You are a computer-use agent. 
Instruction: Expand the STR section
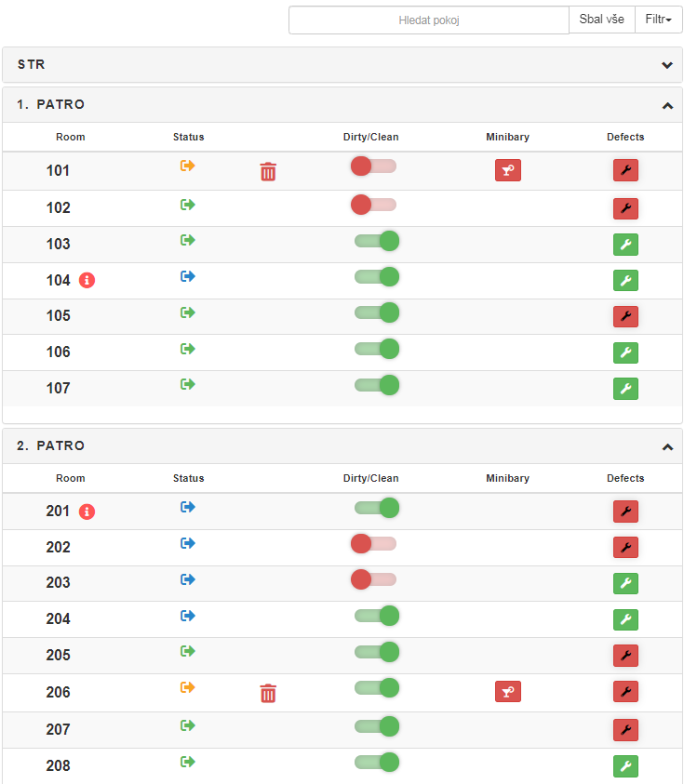click(666, 65)
